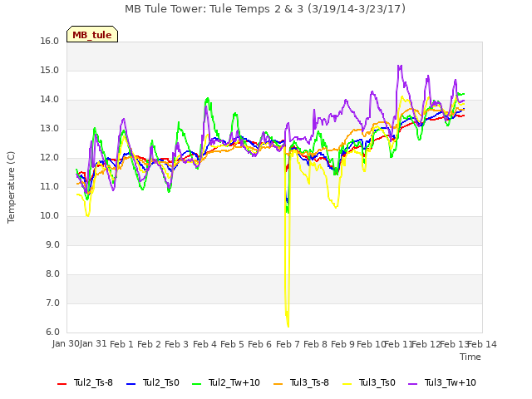Select the Tul3_Ts-8 legend label
The height and width of the screenshot is (399, 532).
309,382
